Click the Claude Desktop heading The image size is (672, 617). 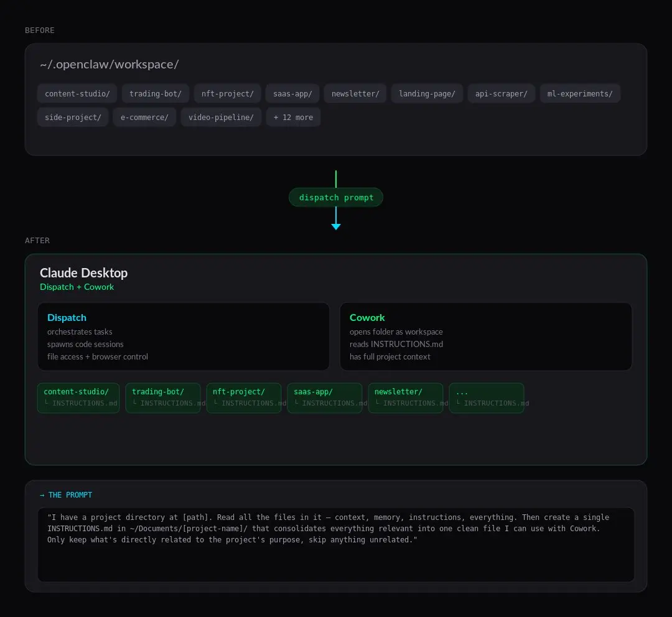[83, 273]
